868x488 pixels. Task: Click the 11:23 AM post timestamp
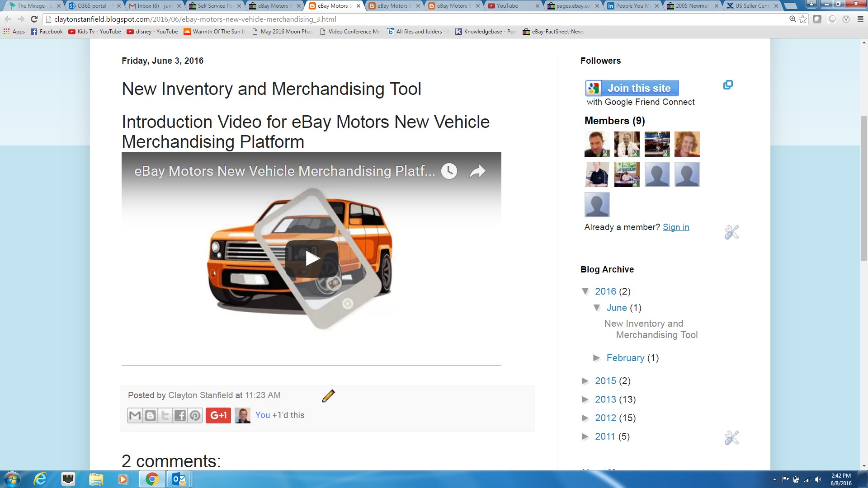263,395
